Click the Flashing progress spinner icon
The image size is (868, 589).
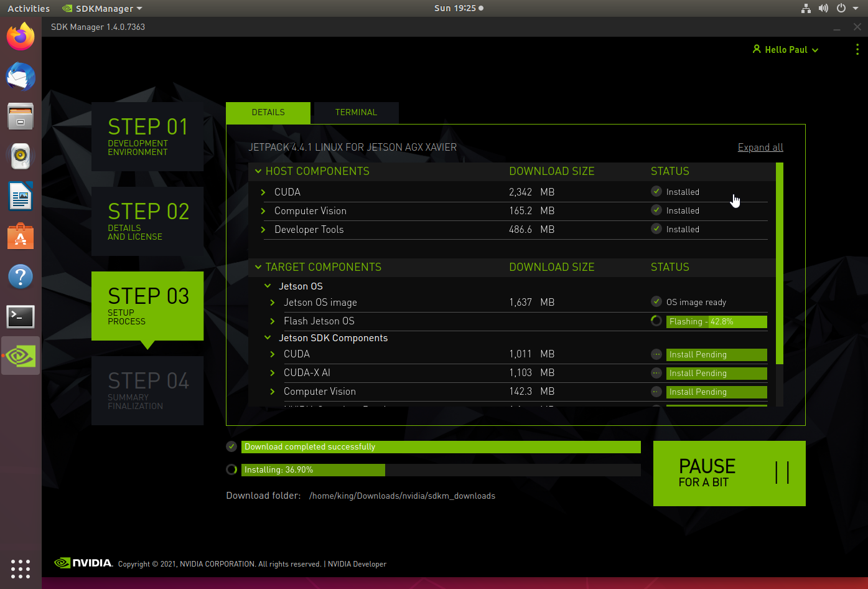656,321
